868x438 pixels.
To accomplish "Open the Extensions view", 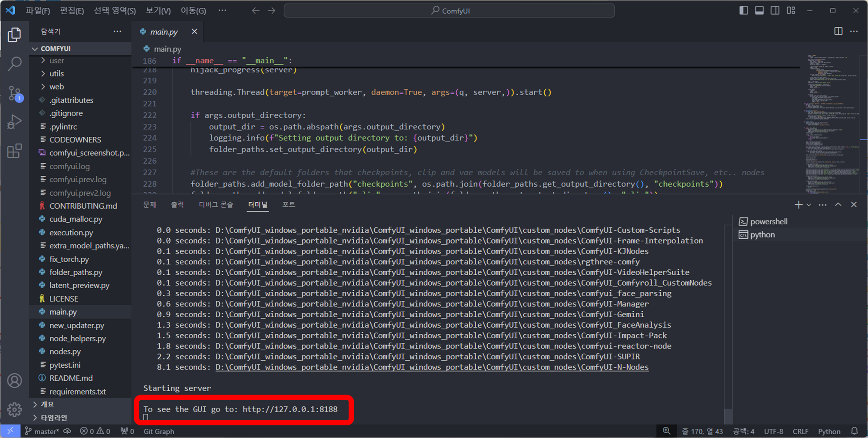I will coord(14,151).
